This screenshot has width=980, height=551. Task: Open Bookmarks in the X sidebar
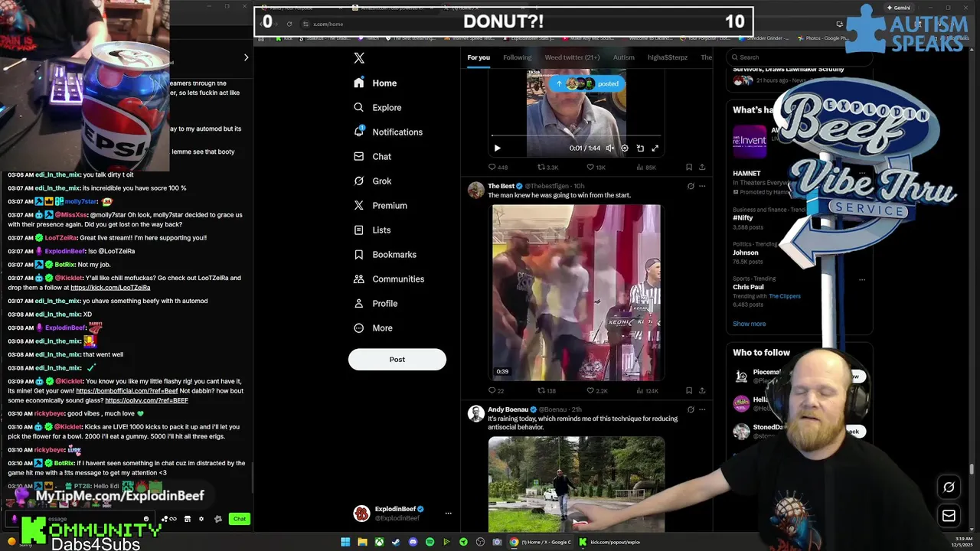[385, 254]
